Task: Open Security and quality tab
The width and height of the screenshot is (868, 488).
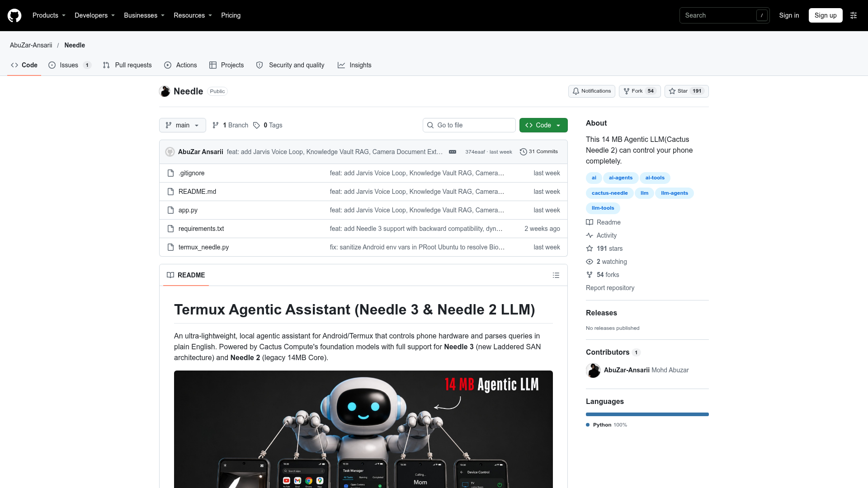Action: point(290,65)
